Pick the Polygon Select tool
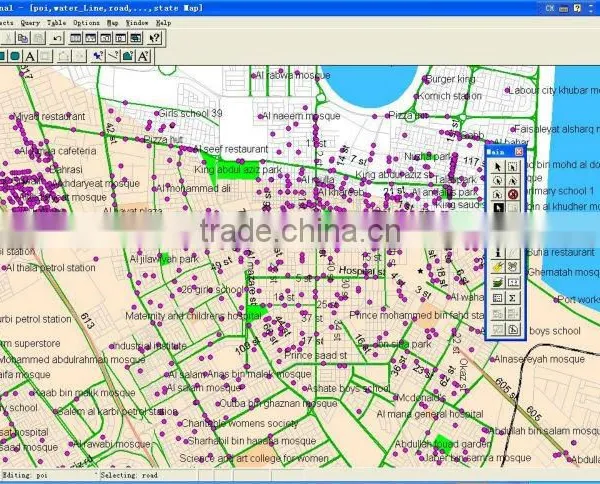The image size is (600, 484). [513, 181]
